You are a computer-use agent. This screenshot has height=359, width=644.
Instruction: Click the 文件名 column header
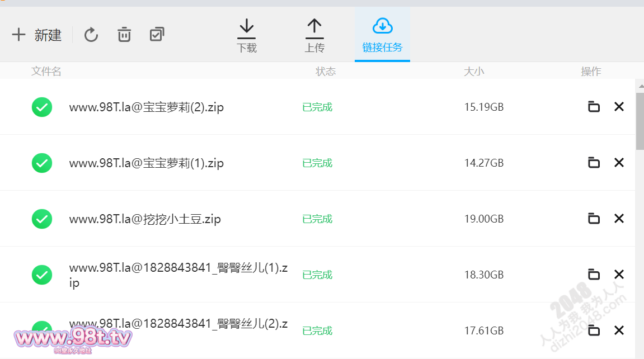pos(46,72)
